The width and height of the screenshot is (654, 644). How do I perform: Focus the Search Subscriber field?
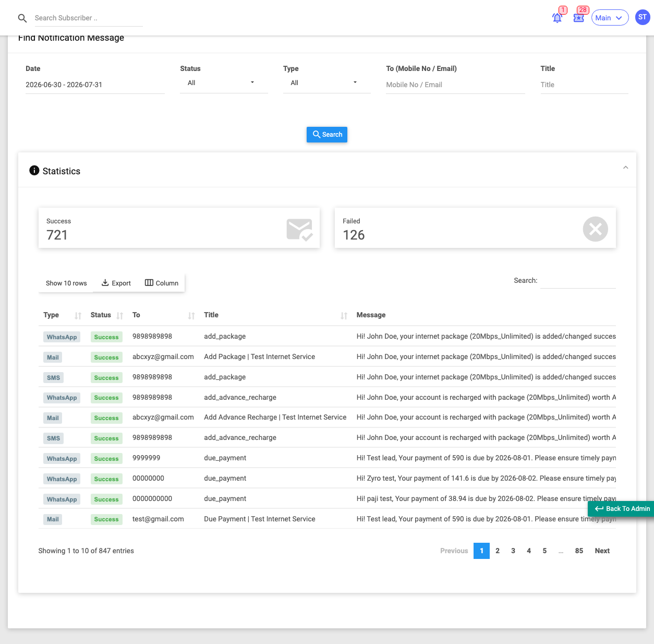88,18
